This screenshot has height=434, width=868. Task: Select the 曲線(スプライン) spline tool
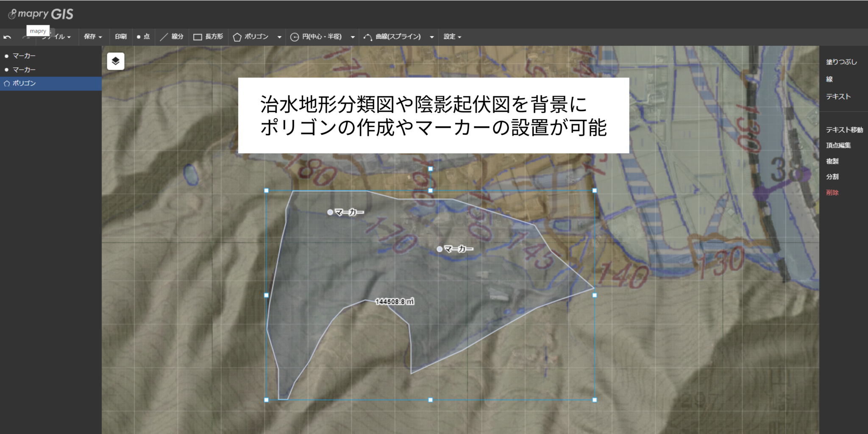click(x=394, y=36)
